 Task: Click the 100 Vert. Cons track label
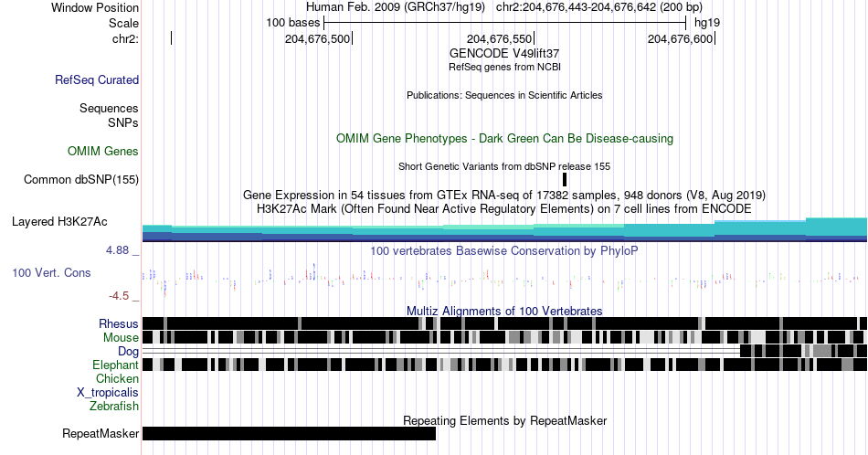click(51, 273)
